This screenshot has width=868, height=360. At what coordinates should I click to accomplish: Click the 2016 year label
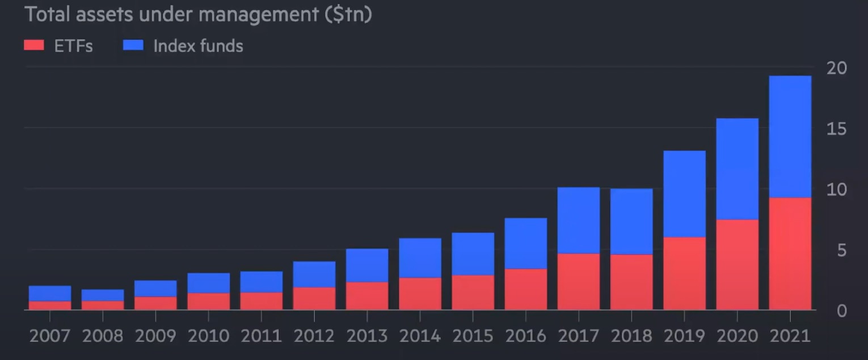[526, 336]
